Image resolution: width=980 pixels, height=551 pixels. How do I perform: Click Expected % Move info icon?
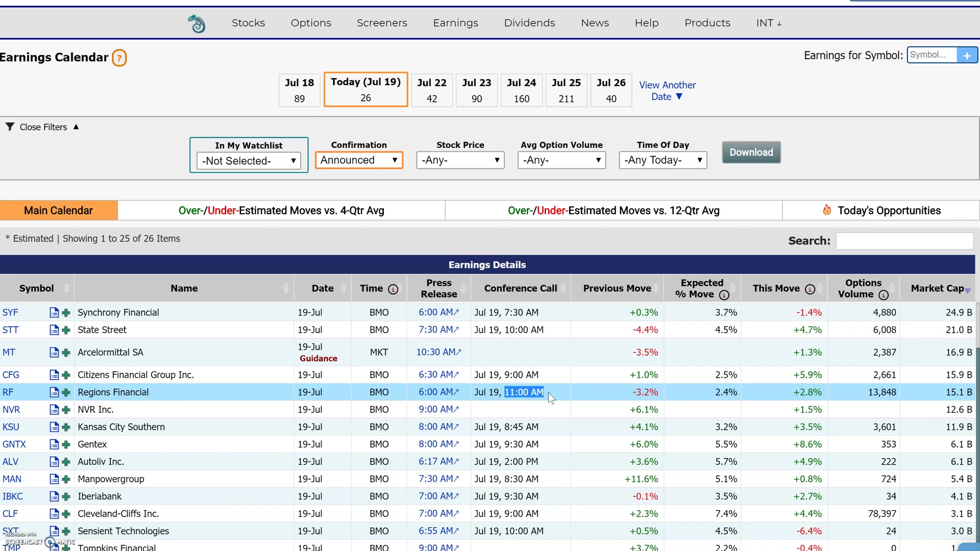pyautogui.click(x=724, y=295)
